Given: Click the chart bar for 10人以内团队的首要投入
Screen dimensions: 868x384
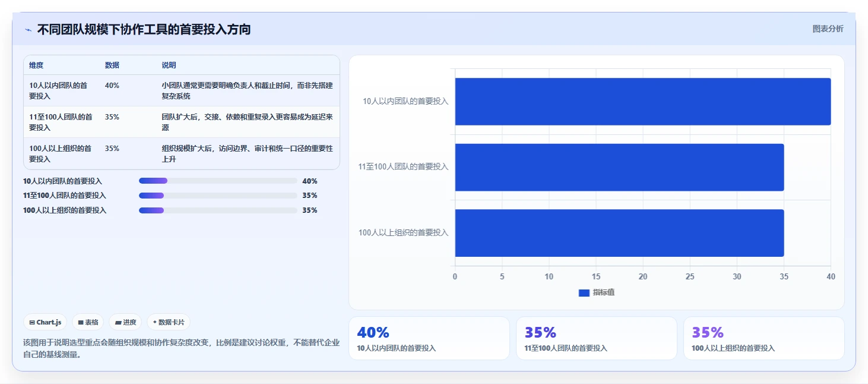Looking at the screenshot, I should [643, 102].
